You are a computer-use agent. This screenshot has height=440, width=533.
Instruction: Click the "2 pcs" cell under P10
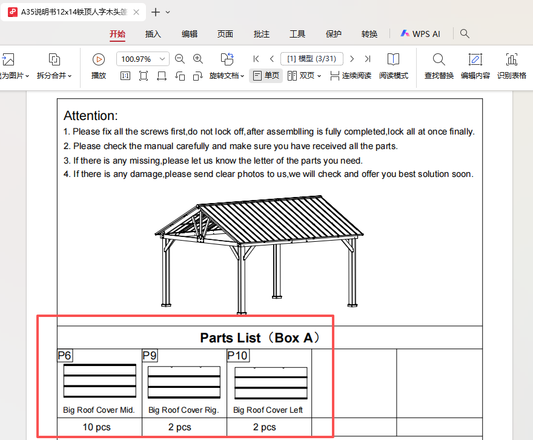coord(269,427)
